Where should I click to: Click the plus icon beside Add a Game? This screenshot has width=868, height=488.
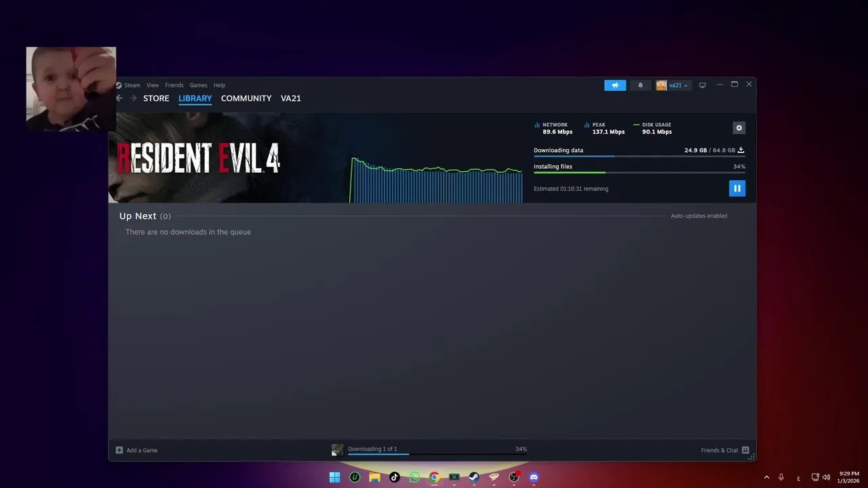point(119,450)
